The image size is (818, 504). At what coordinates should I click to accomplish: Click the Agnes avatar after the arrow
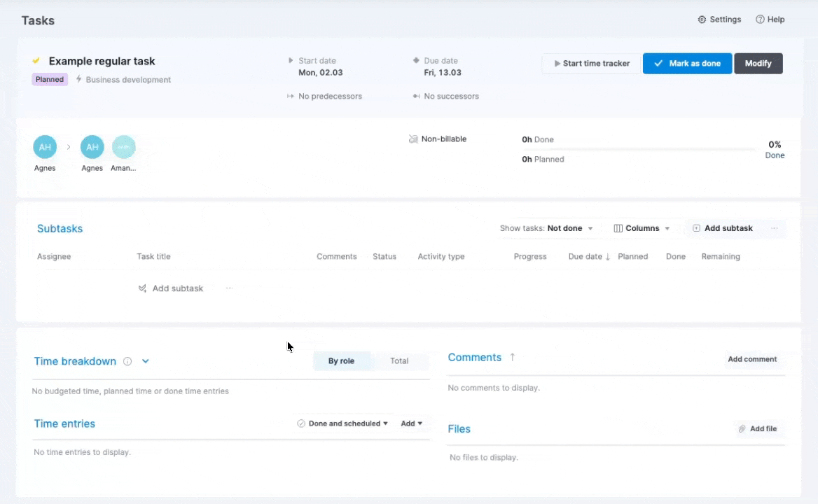[92, 147]
